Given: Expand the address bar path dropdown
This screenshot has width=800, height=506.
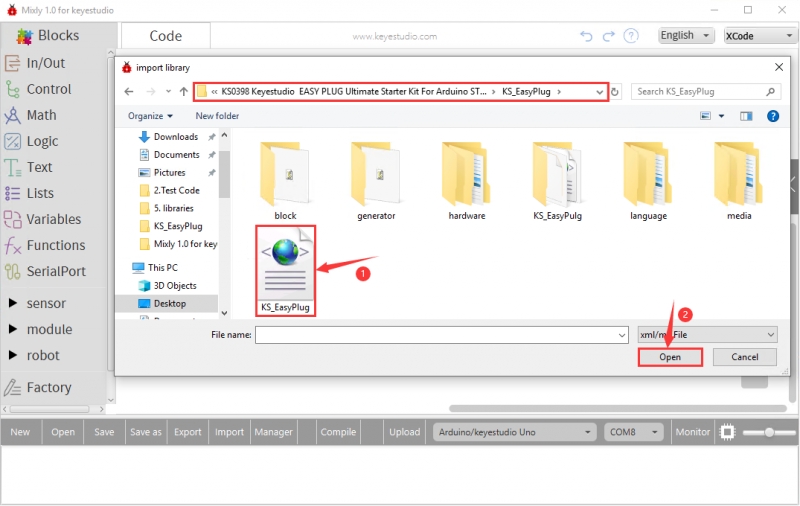Looking at the screenshot, I should pos(599,92).
